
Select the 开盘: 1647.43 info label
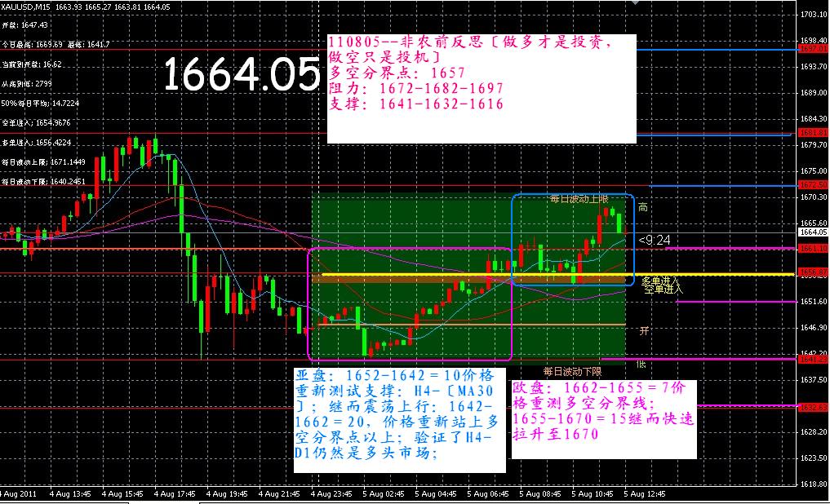25,25
